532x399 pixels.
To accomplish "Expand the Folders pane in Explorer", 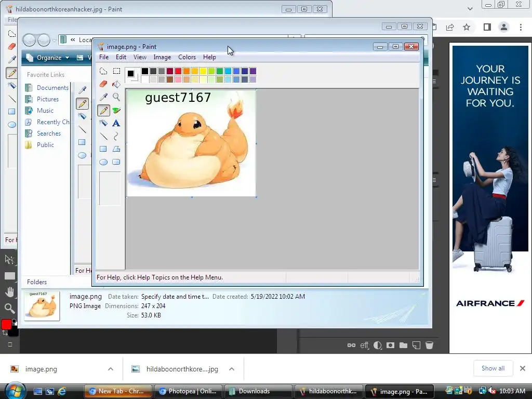I will [x=37, y=282].
